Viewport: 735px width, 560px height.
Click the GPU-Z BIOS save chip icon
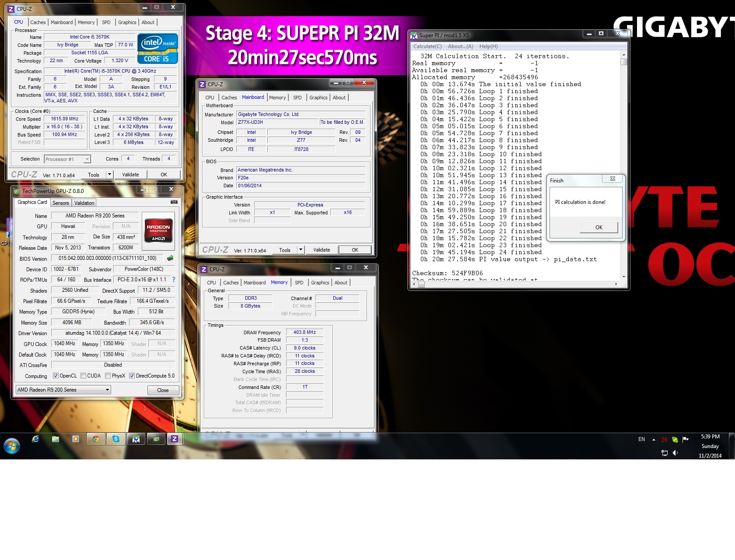pyautogui.click(x=170, y=258)
